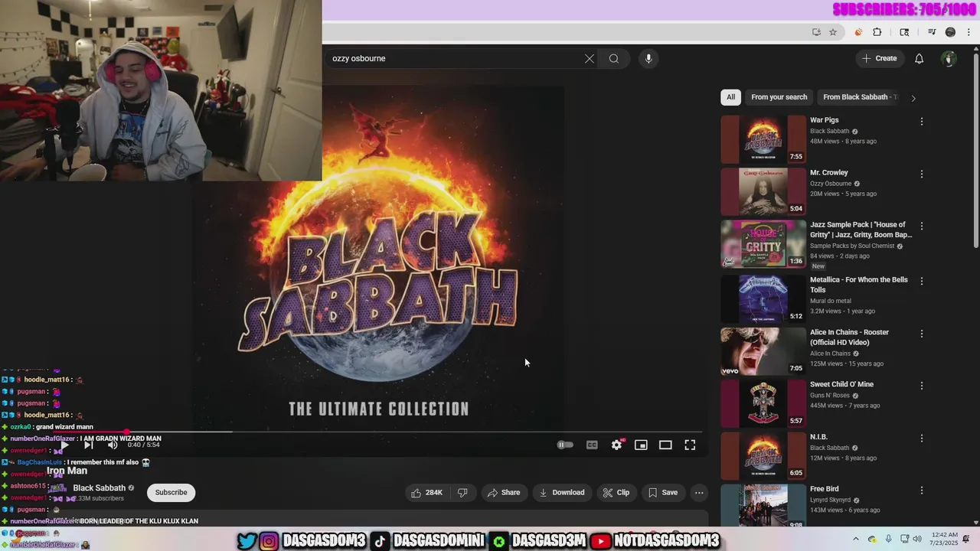Like the Iron Man video
The height and width of the screenshot is (551, 980).
427,493
